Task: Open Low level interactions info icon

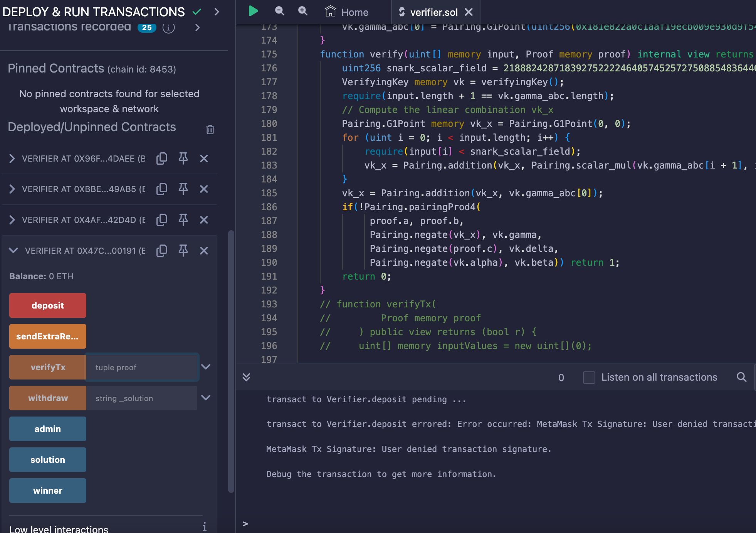Action: point(205,527)
